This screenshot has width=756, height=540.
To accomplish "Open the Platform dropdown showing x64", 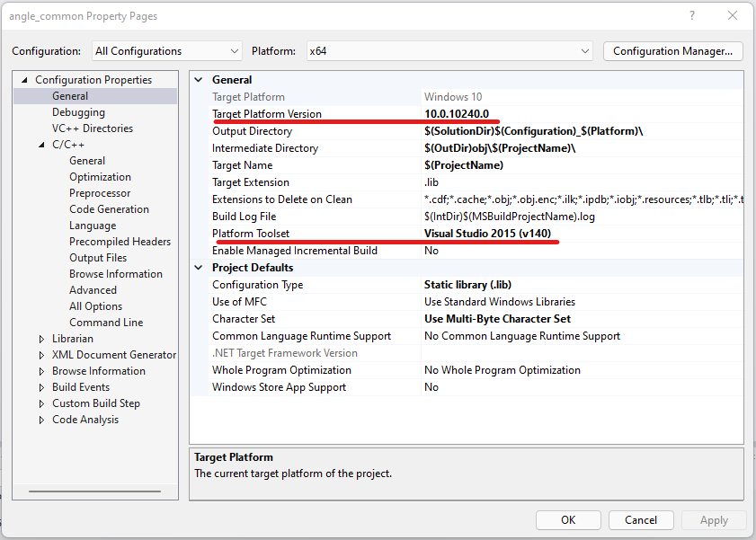I will click(449, 51).
